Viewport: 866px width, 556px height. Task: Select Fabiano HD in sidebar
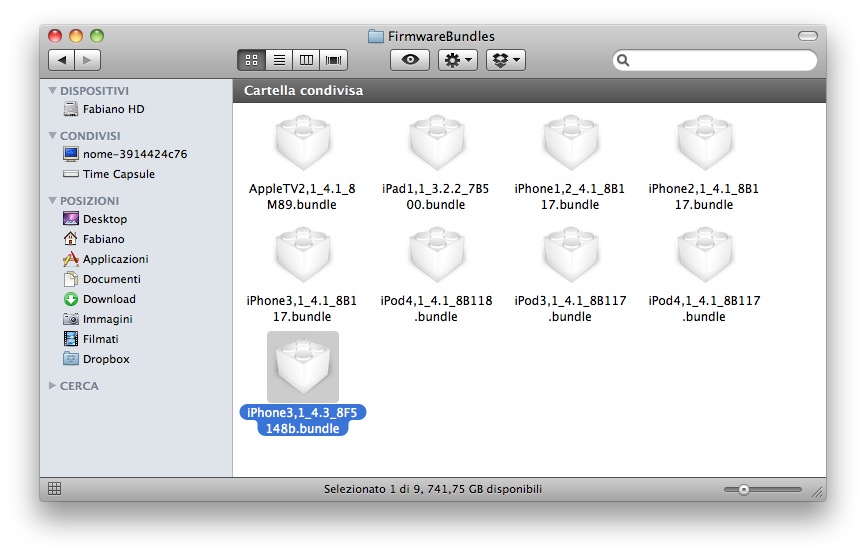point(113,109)
